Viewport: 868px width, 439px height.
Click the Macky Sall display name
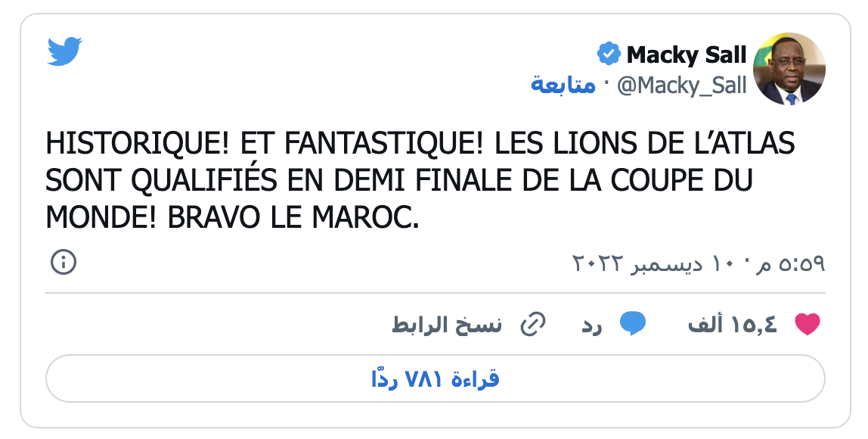687,54
